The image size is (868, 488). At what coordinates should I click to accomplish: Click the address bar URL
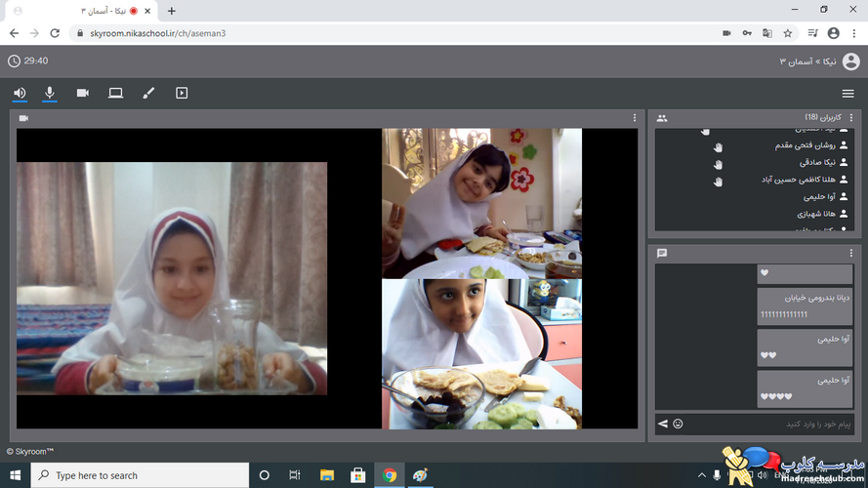pyautogui.click(x=158, y=33)
